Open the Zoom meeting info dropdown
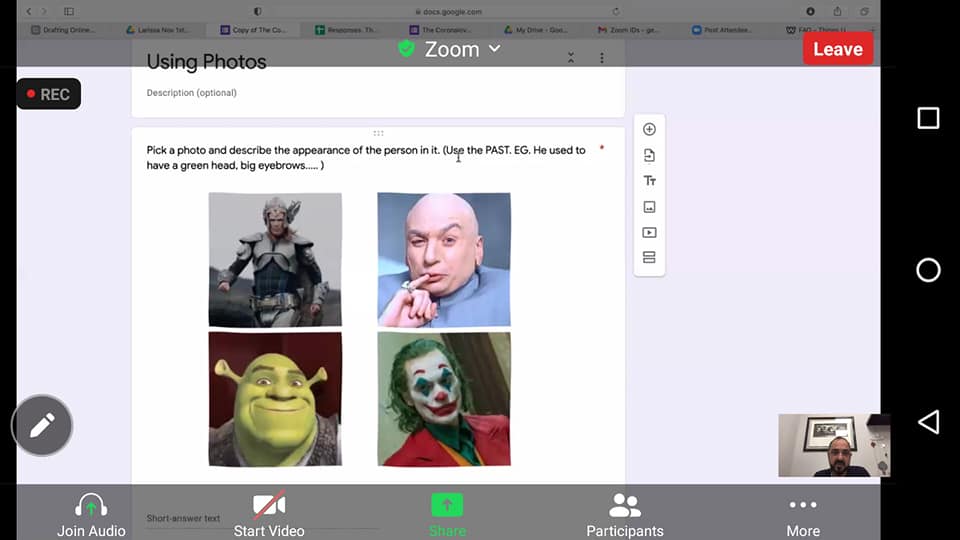Image resolution: width=960 pixels, height=540 pixels. click(463, 49)
